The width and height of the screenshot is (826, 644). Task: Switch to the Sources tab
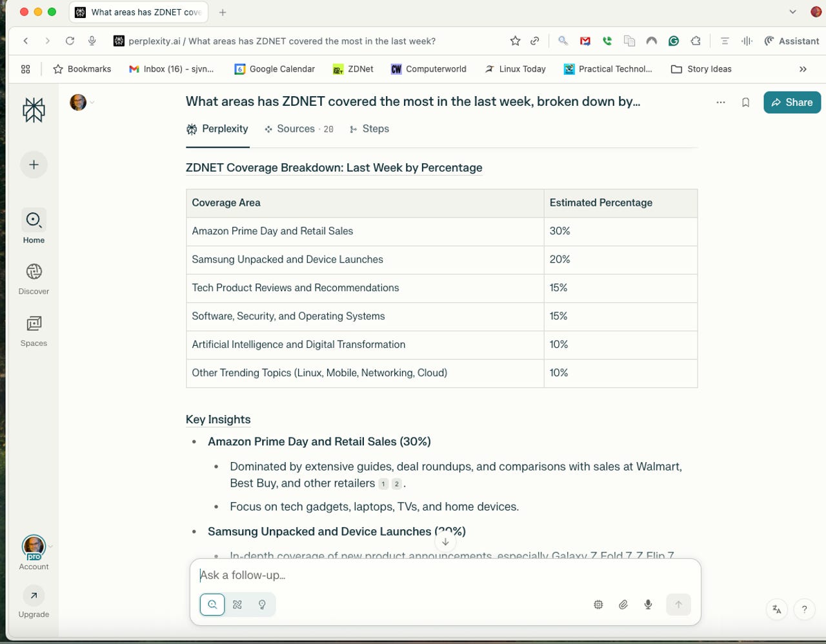(299, 129)
